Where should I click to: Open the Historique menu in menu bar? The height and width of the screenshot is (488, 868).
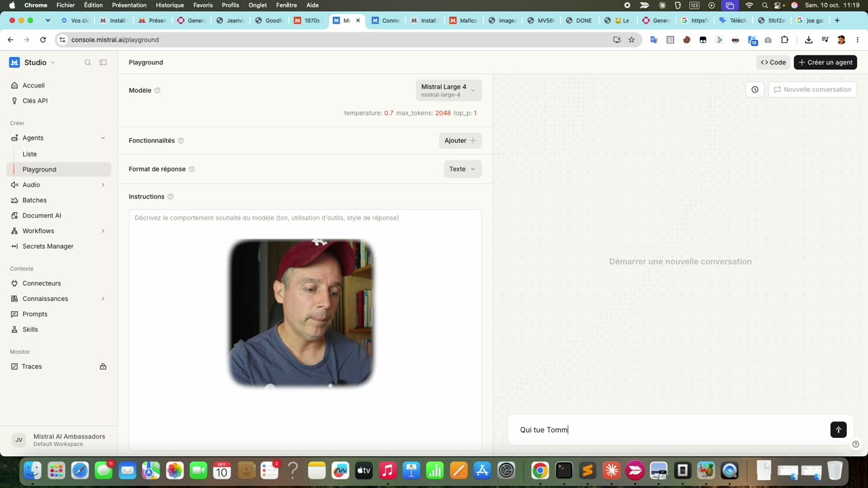click(x=170, y=5)
